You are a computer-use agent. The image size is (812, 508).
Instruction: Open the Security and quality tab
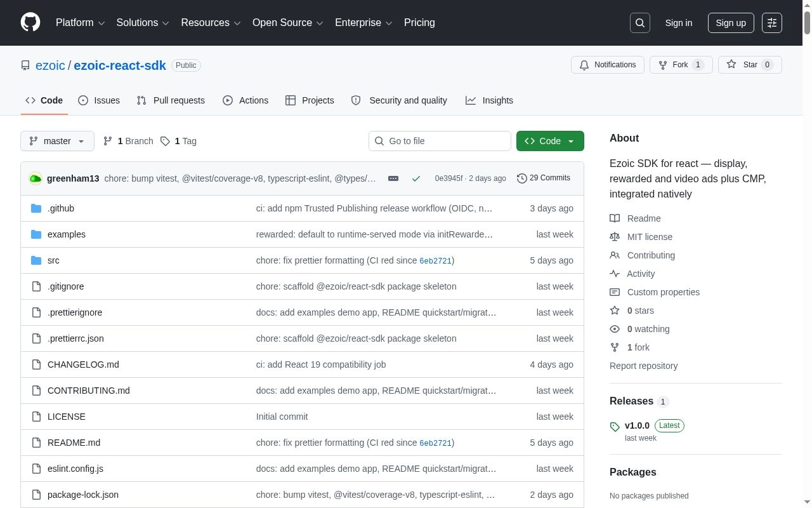click(399, 100)
